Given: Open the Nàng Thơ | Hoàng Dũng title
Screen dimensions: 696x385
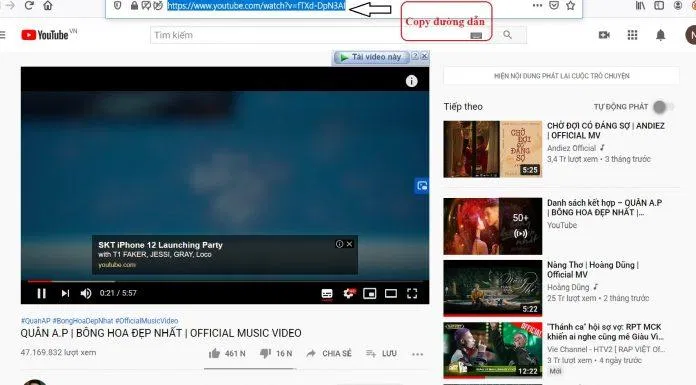Looking at the screenshot, I should pos(593,270).
